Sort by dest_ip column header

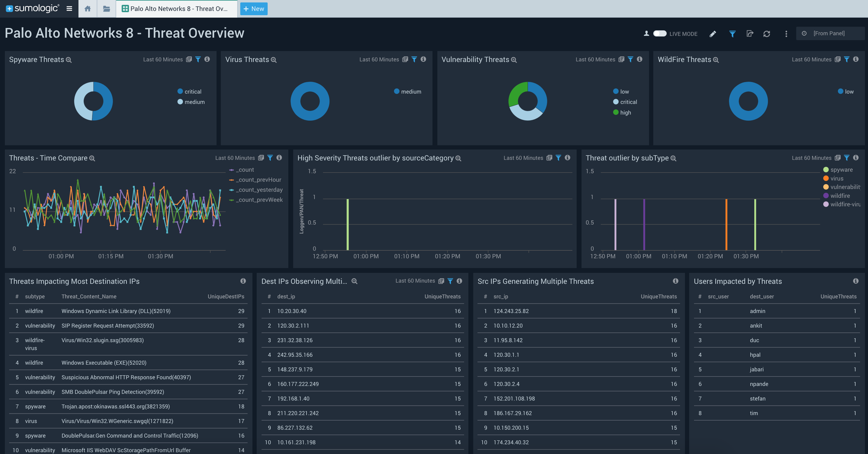click(x=286, y=297)
